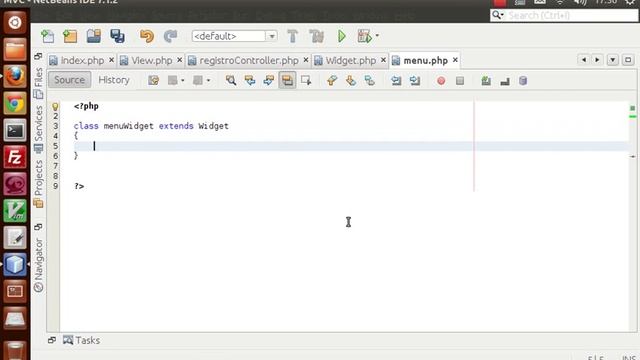Image resolution: width=640 pixels, height=360 pixels.
Task: Expand the Debug Project dropdown arrow
Action: click(x=377, y=36)
